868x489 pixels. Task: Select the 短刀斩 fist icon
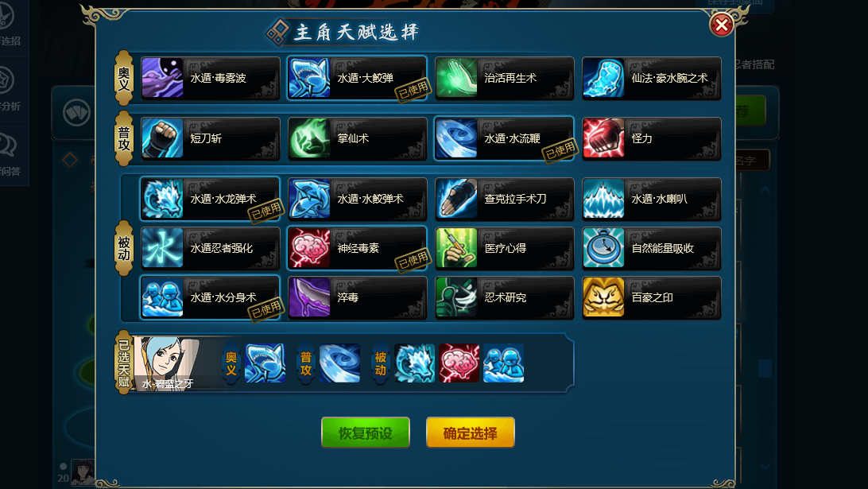162,138
